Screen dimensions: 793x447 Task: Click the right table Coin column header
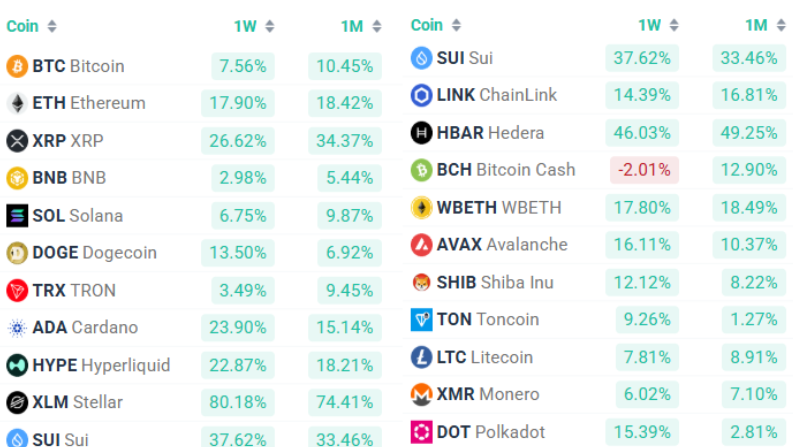(427, 25)
